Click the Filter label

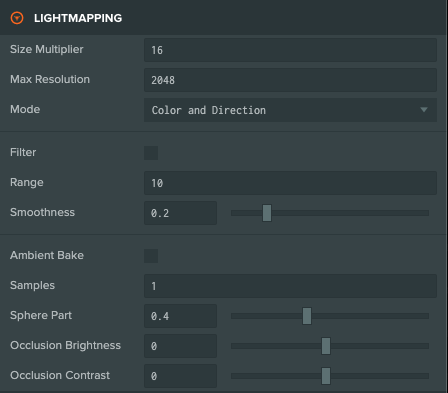click(x=23, y=152)
